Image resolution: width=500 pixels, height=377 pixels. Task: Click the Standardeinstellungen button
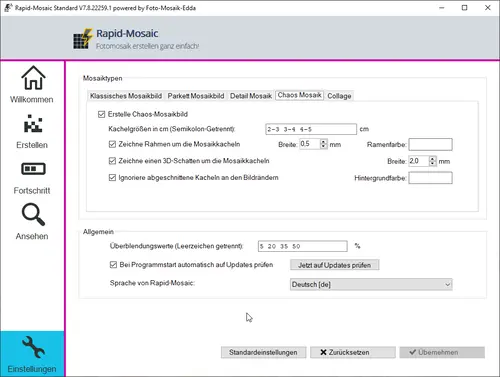(263, 352)
